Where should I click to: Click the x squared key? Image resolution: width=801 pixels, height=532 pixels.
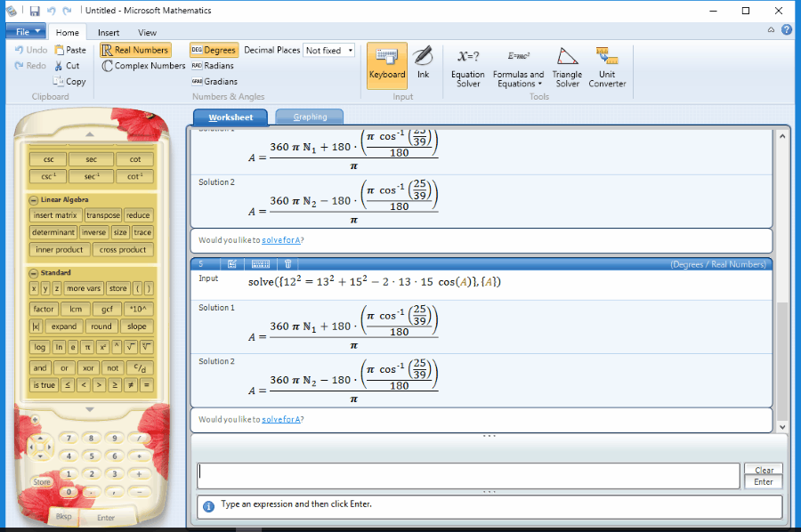coord(102,347)
